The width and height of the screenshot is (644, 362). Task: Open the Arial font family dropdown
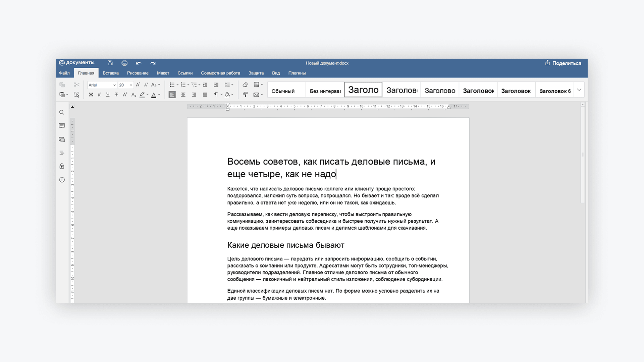pos(101,85)
